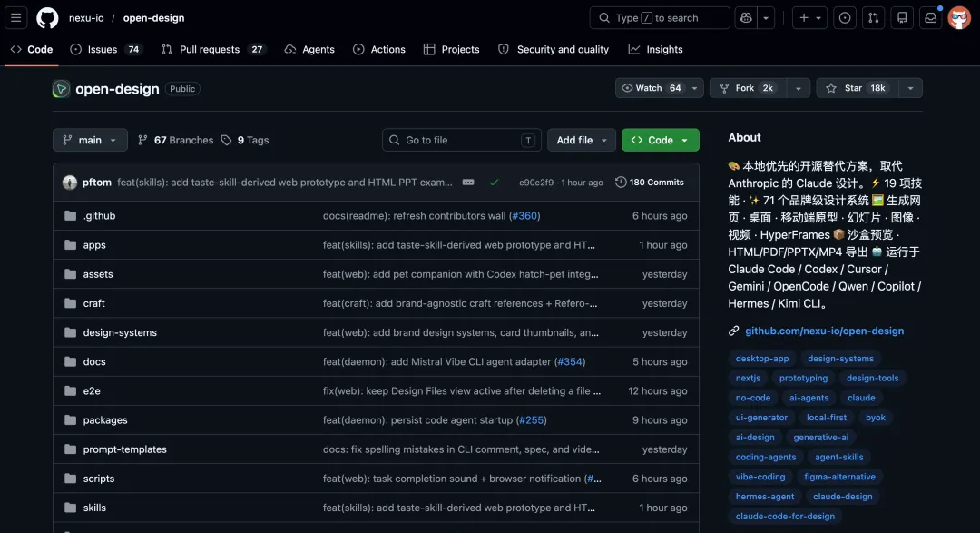Open the hamburger navigation menu
The width and height of the screenshot is (980, 533).
[x=16, y=17]
